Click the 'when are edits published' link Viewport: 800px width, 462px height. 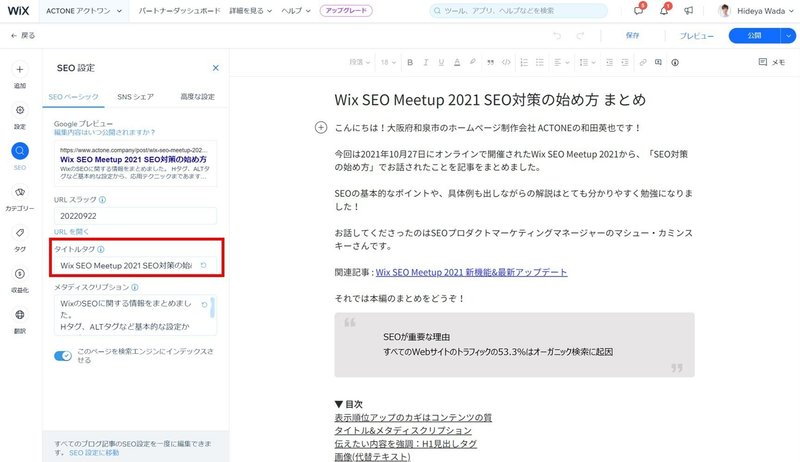105,132
